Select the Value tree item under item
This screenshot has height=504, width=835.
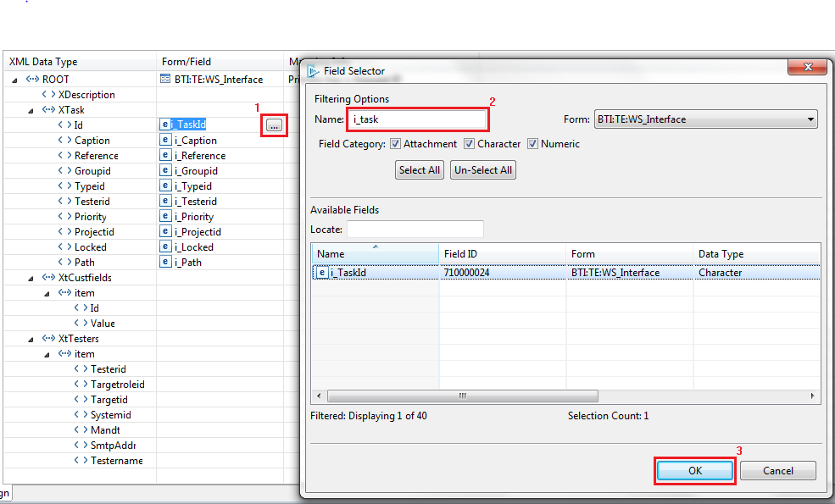click(103, 324)
